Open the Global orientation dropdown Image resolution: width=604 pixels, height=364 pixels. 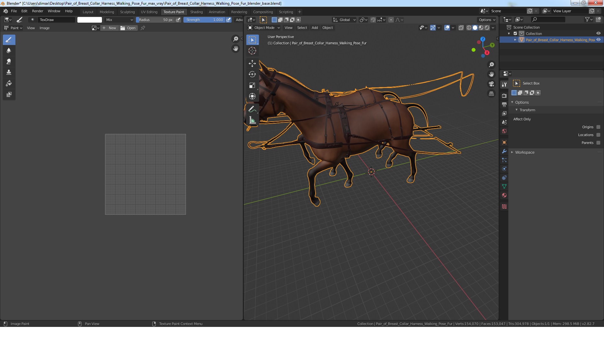(344, 20)
